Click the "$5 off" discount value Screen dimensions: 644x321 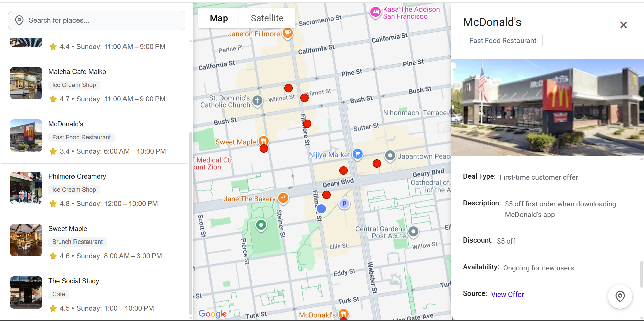coord(506,241)
